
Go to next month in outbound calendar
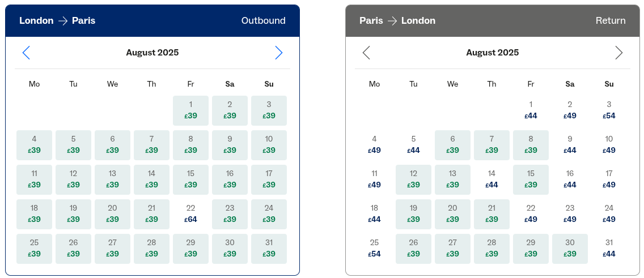278,53
